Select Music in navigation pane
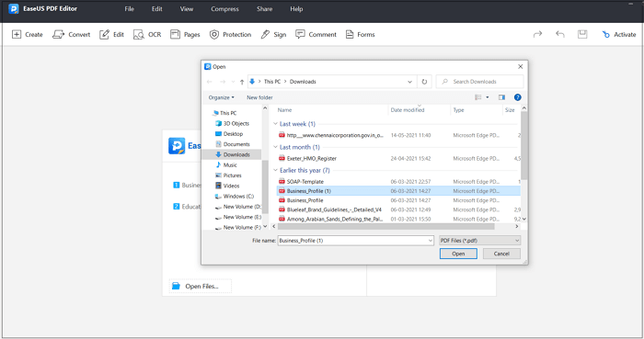Viewport: 644px width, 339px height. [x=226, y=164]
